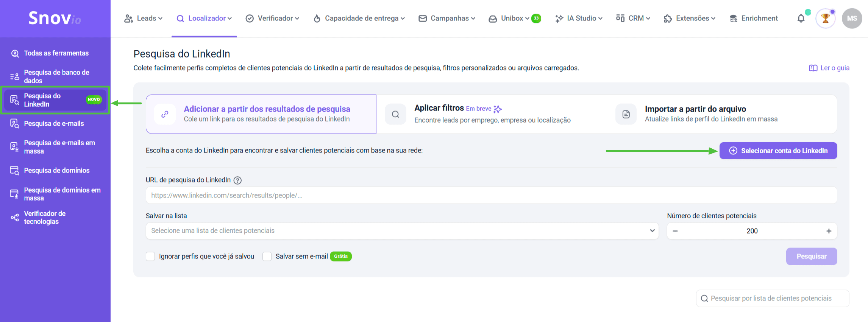868x322 pixels.
Task: Open Pesquisa de e-mails in sidebar
Action: click(54, 124)
